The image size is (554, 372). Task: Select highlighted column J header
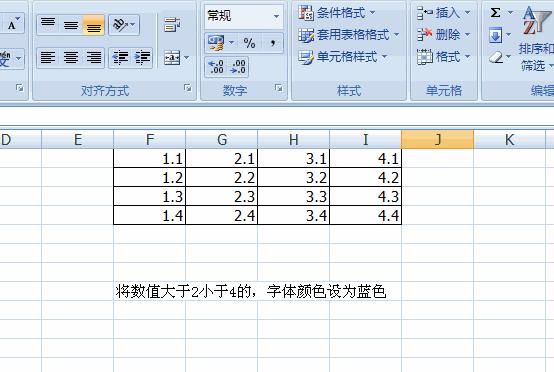(438, 140)
